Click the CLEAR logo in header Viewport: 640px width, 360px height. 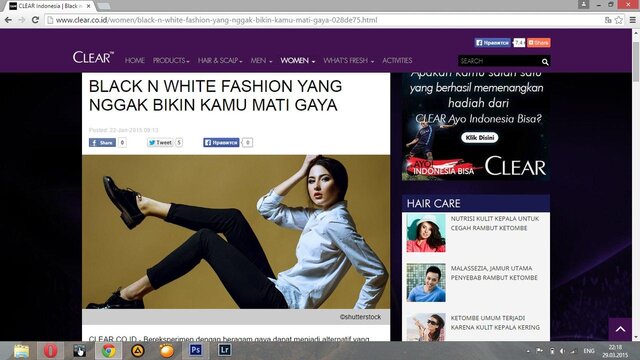[93, 58]
